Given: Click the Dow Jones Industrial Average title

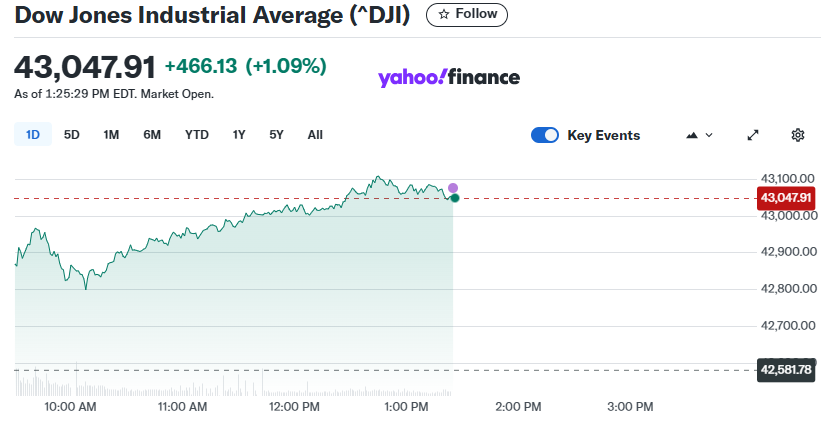Looking at the screenshot, I should tap(213, 15).
